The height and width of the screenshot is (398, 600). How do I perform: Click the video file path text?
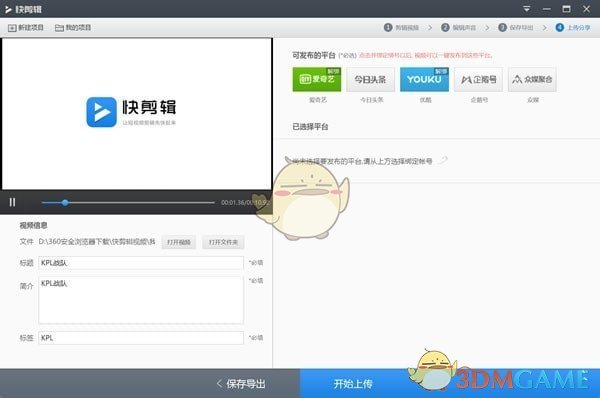tap(97, 242)
